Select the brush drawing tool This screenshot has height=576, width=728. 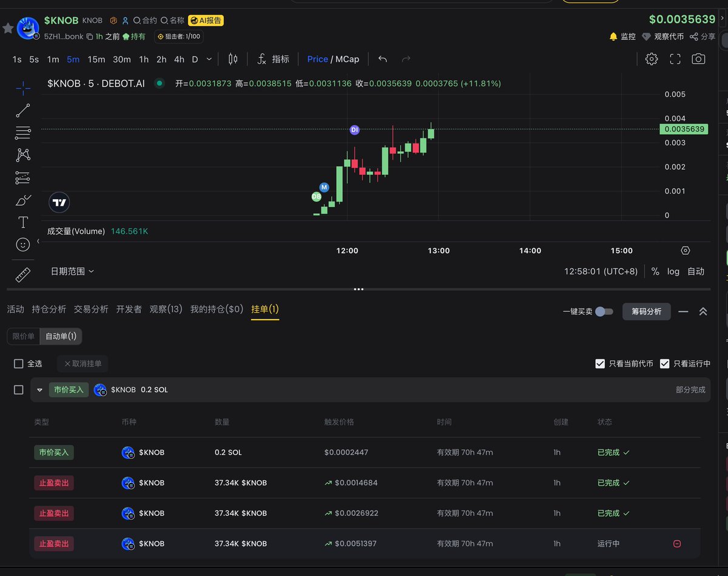click(23, 200)
